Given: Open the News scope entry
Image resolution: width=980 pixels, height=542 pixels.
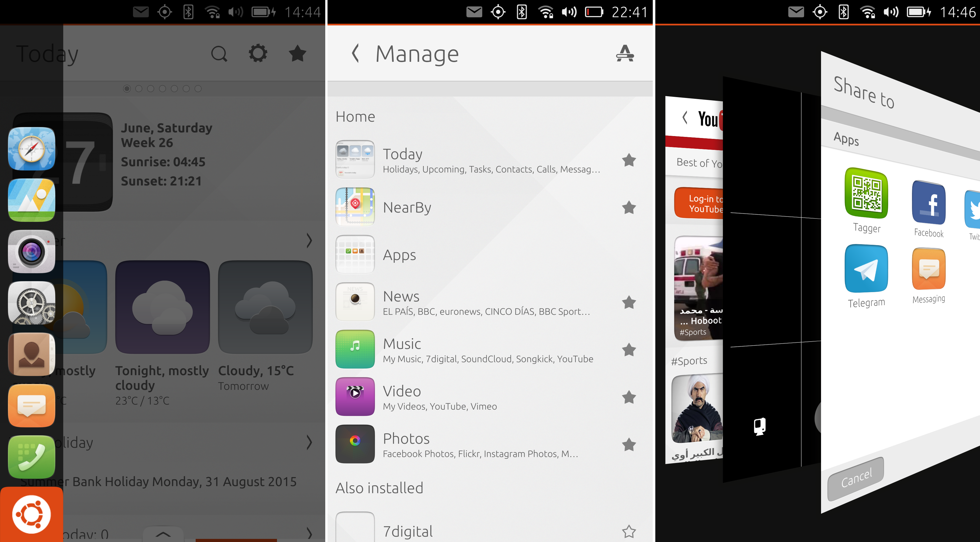Looking at the screenshot, I should pos(490,302).
